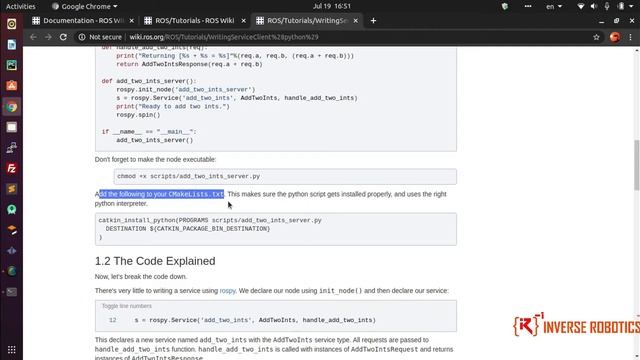Screen dimensions: 640x360
Task: Open the en keyboard language menu
Action: pyautogui.click(x=554, y=6)
